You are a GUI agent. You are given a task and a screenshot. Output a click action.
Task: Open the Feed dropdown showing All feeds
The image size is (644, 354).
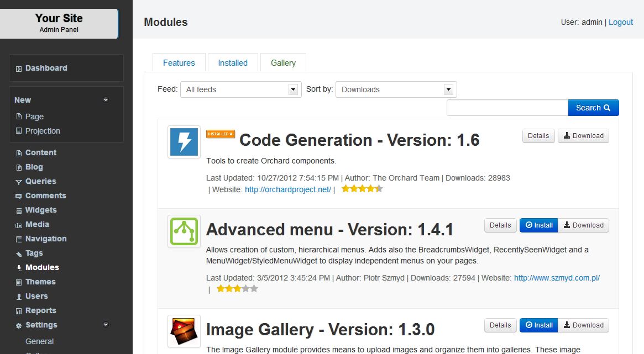click(x=240, y=89)
